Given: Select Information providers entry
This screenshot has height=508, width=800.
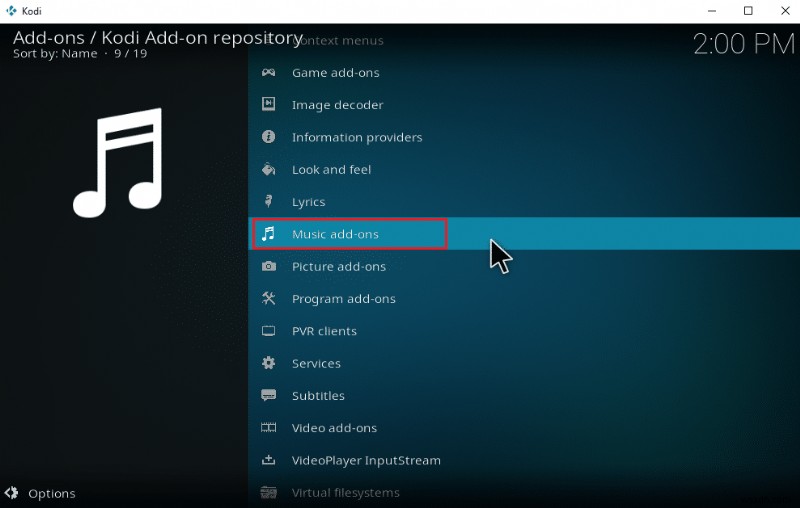Looking at the screenshot, I should [524, 137].
